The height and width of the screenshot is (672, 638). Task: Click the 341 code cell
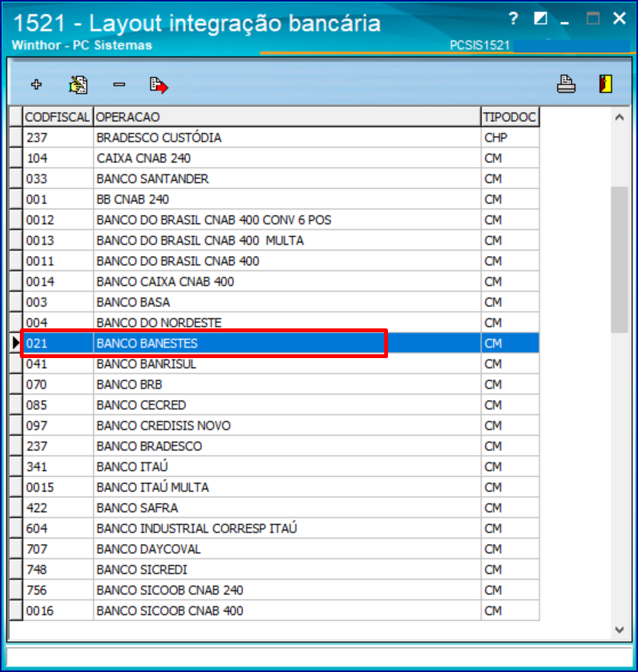click(58, 467)
